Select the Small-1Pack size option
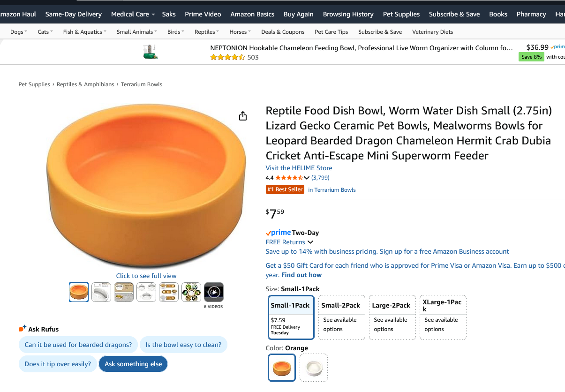This screenshot has height=392, width=565. point(291,317)
